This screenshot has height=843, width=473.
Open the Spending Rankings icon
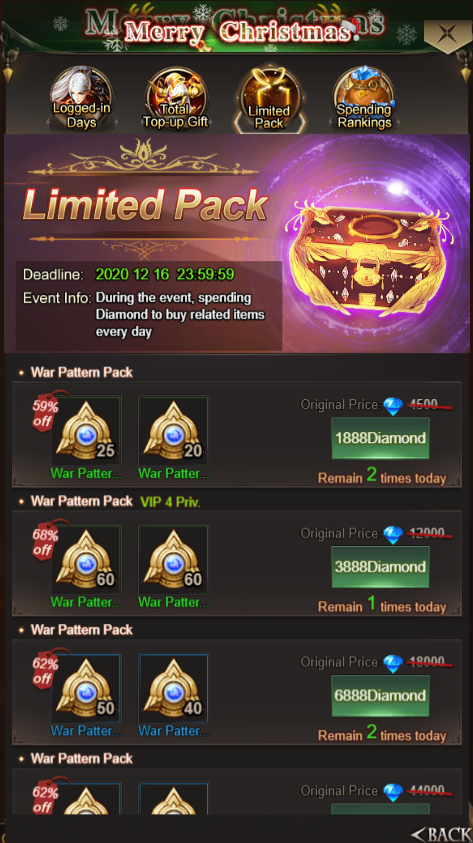364,99
